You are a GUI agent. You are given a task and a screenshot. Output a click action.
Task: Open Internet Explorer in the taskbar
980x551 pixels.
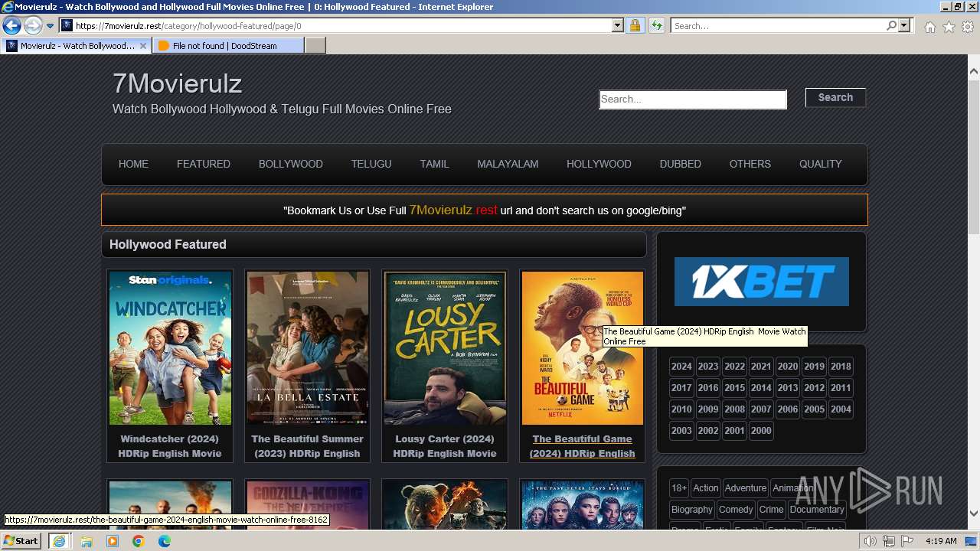click(x=59, y=541)
